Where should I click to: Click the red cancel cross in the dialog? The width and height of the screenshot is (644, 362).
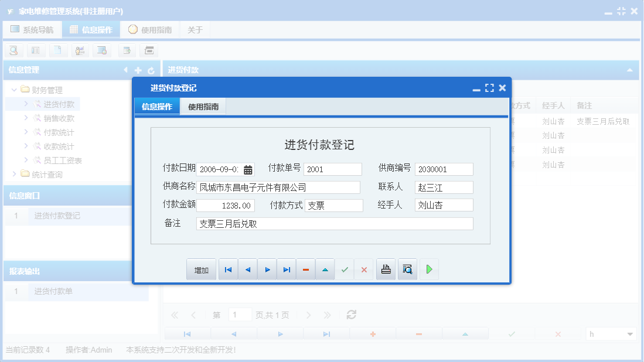pos(364,269)
